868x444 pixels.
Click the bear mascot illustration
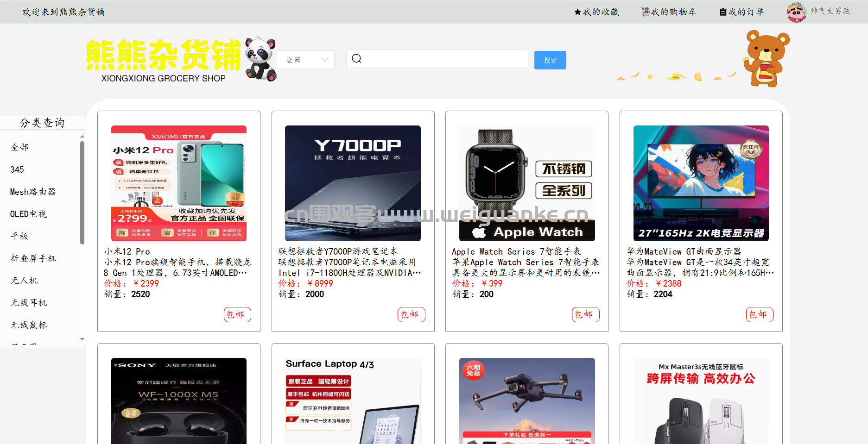(766, 59)
